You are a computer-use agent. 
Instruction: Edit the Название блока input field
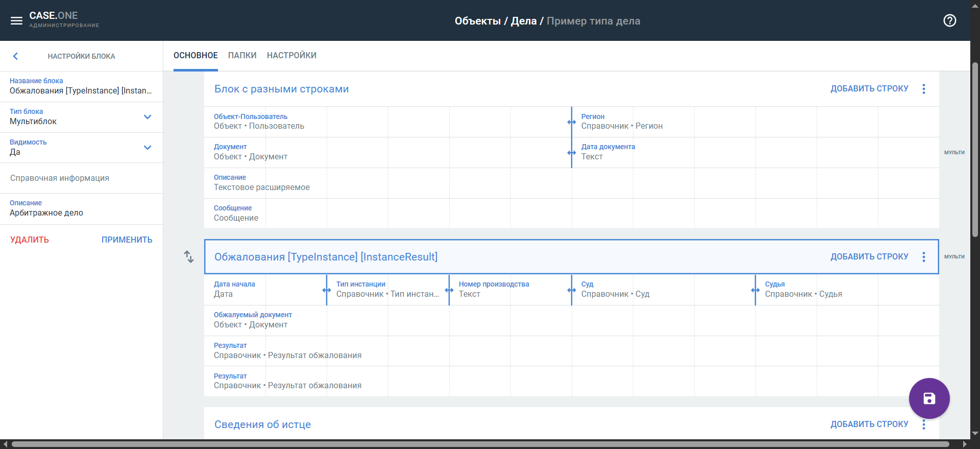click(x=81, y=91)
